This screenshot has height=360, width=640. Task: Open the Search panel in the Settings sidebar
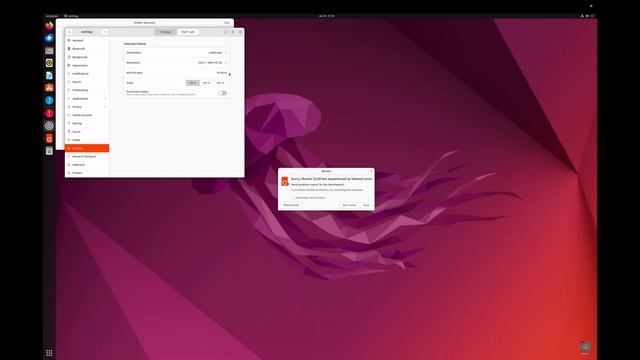87,82
